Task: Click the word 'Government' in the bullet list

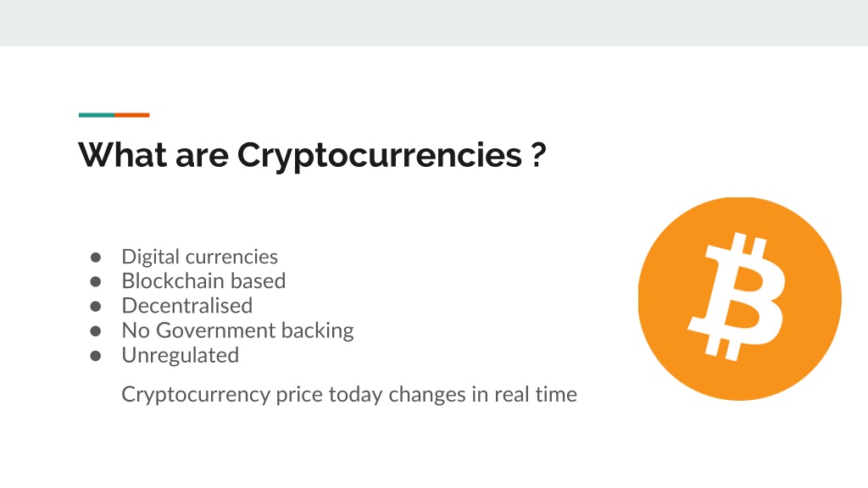Action: [215, 331]
